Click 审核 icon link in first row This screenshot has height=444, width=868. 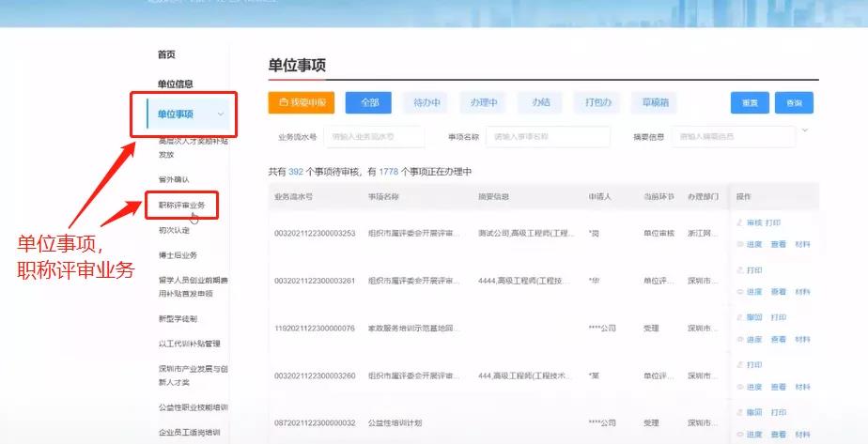pos(748,223)
